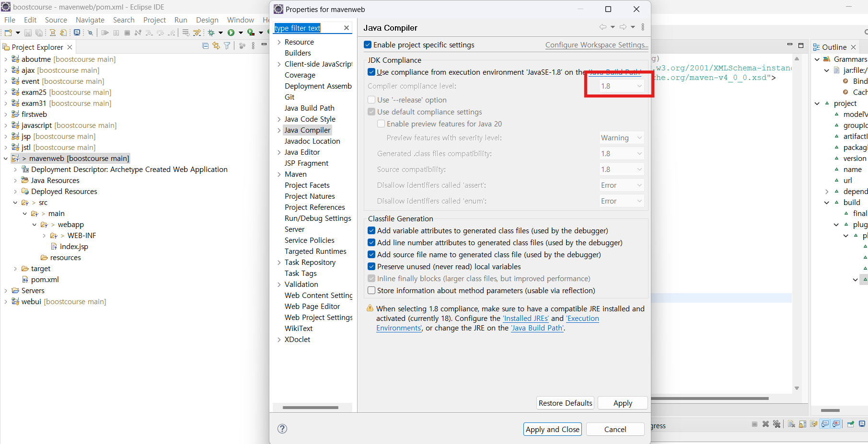Image resolution: width=868 pixels, height=444 pixels.
Task: Click back navigation arrow in Properties dialog
Action: pyautogui.click(x=603, y=27)
